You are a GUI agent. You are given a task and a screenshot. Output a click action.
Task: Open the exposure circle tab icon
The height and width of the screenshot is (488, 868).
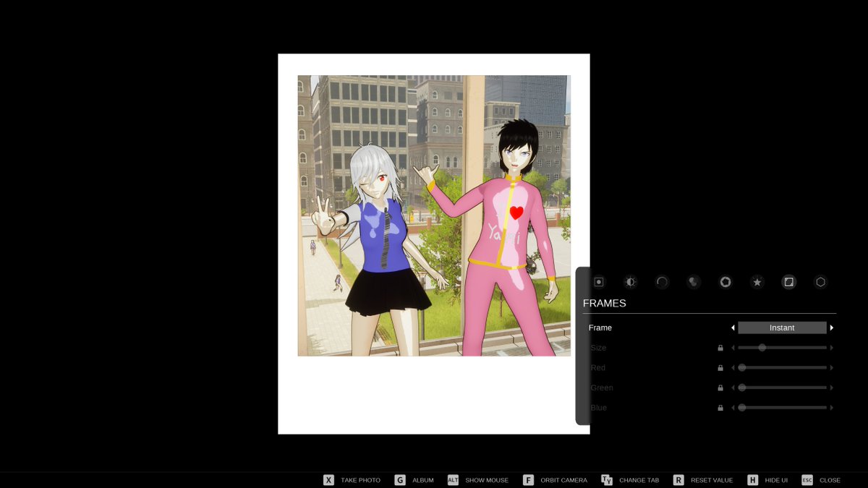coord(662,282)
